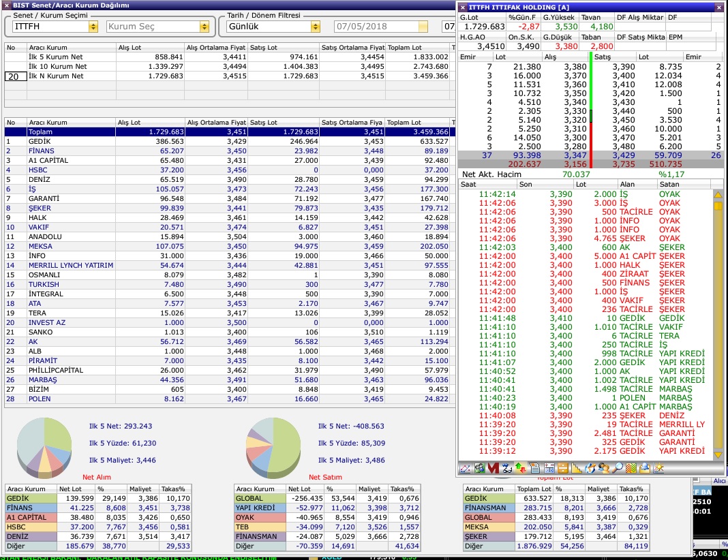Select the İlk N Kurum Net row

pos(230,76)
